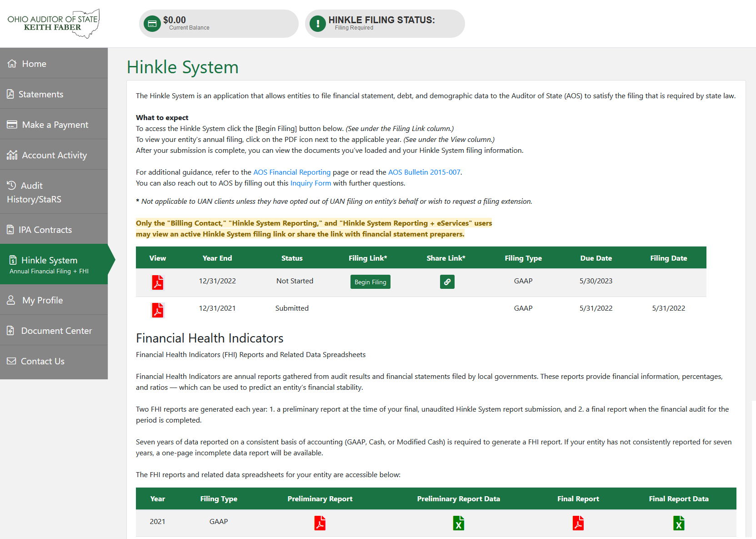Follow the Inquiry Form link
The width and height of the screenshot is (756, 539).
310,183
